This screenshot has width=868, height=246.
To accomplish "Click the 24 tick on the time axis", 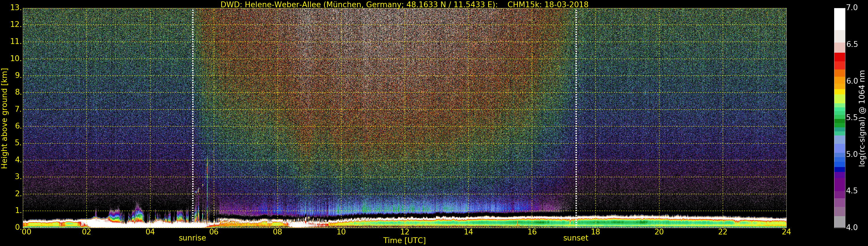I will [786, 232].
